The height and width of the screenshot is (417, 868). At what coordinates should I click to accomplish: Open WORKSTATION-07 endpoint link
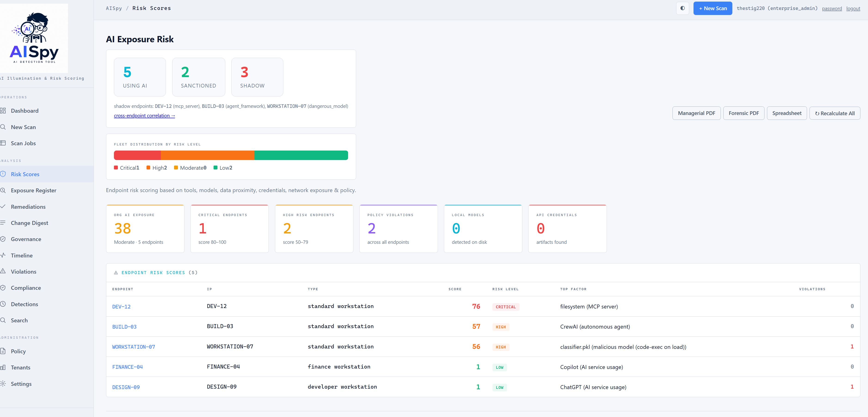[133, 347]
